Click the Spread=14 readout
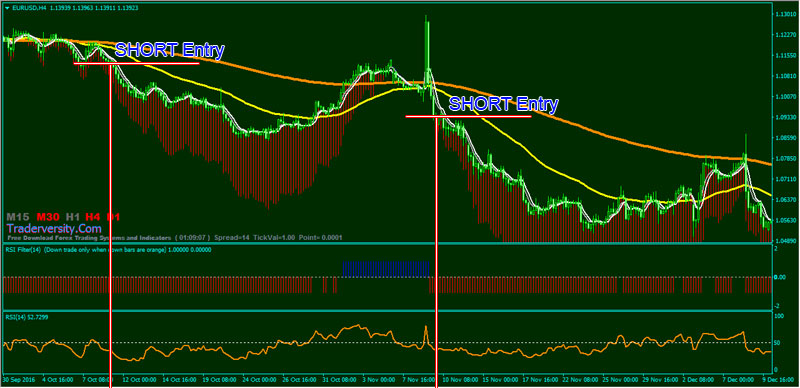 pos(232,238)
